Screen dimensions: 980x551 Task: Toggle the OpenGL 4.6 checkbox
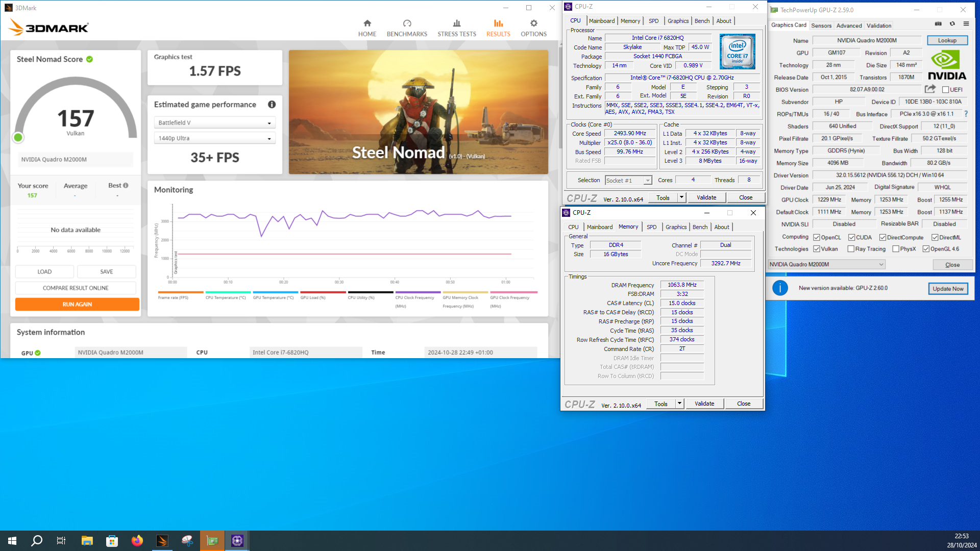coord(926,249)
